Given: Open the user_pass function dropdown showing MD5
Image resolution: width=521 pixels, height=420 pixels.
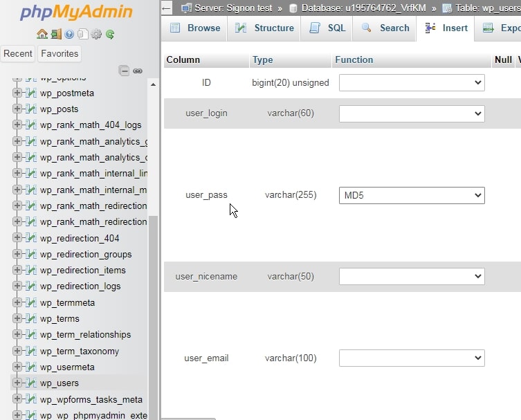Looking at the screenshot, I should (412, 196).
